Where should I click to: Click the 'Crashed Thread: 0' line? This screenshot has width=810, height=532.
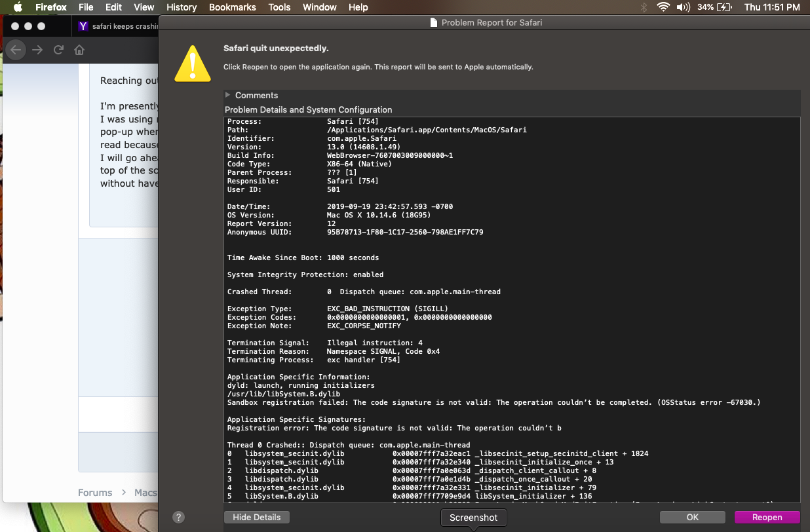364,292
